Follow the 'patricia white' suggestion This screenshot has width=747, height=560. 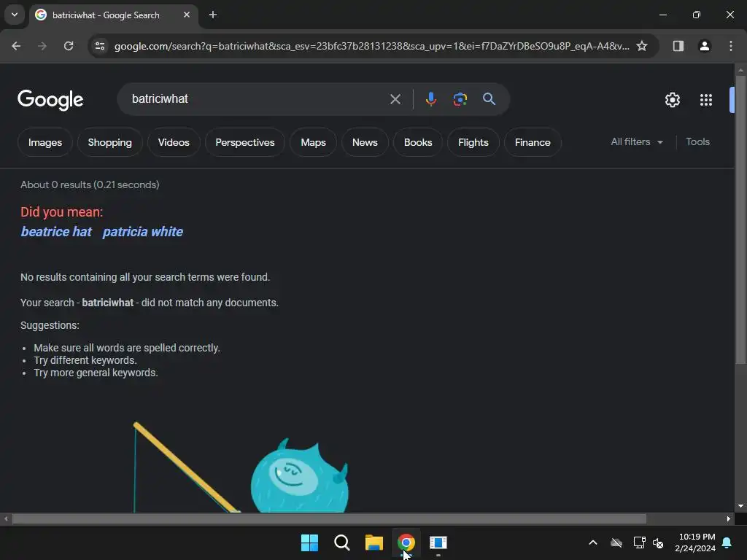[143, 232]
